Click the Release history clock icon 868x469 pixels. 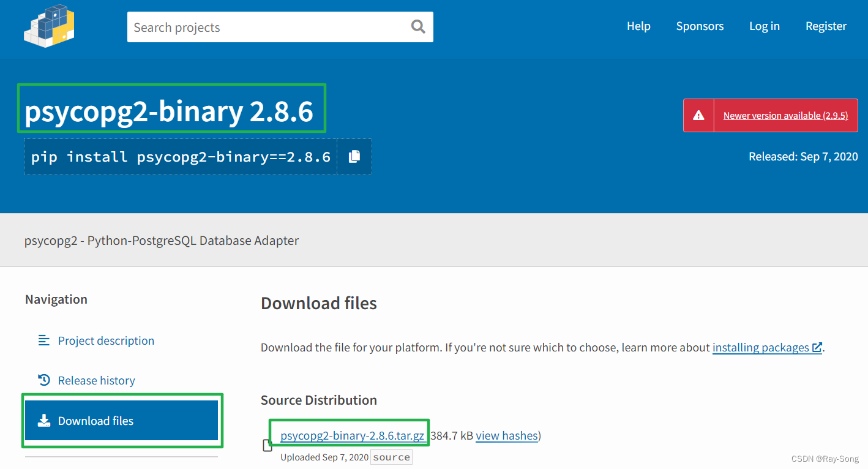click(44, 380)
